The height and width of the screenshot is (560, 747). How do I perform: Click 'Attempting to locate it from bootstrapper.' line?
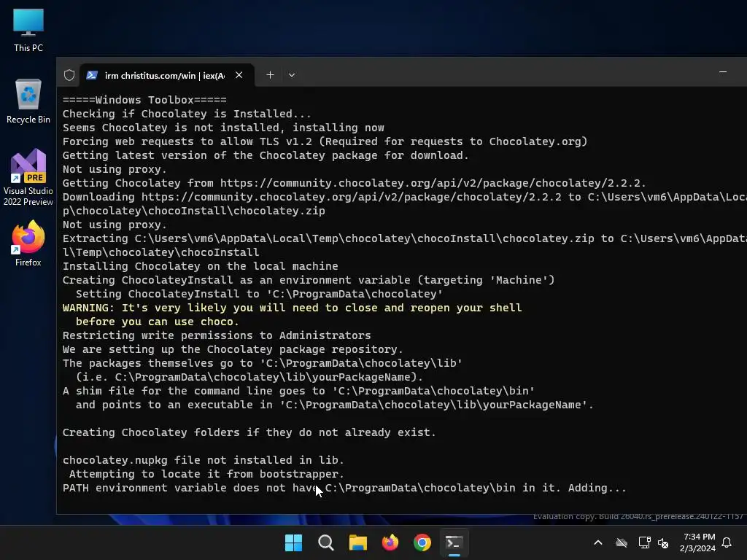coord(206,474)
